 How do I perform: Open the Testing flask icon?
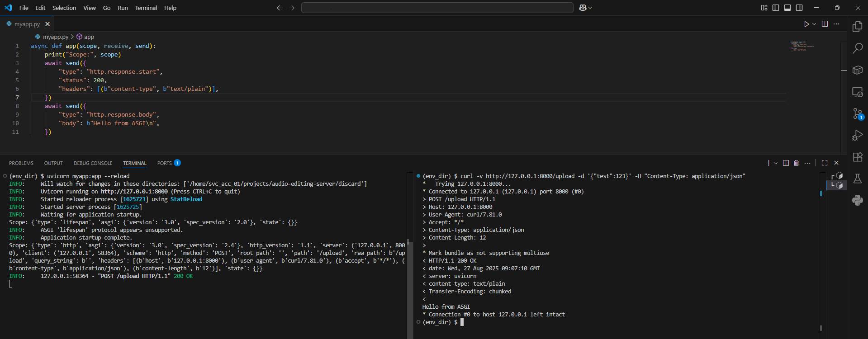click(857, 179)
